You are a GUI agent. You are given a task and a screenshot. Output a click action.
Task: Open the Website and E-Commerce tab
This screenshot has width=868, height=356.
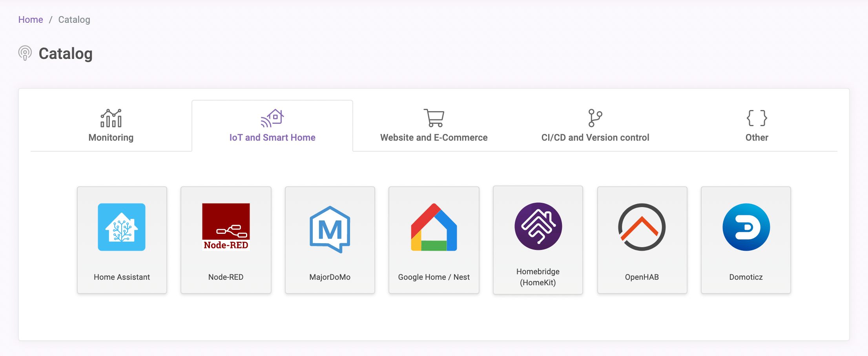[434, 126]
